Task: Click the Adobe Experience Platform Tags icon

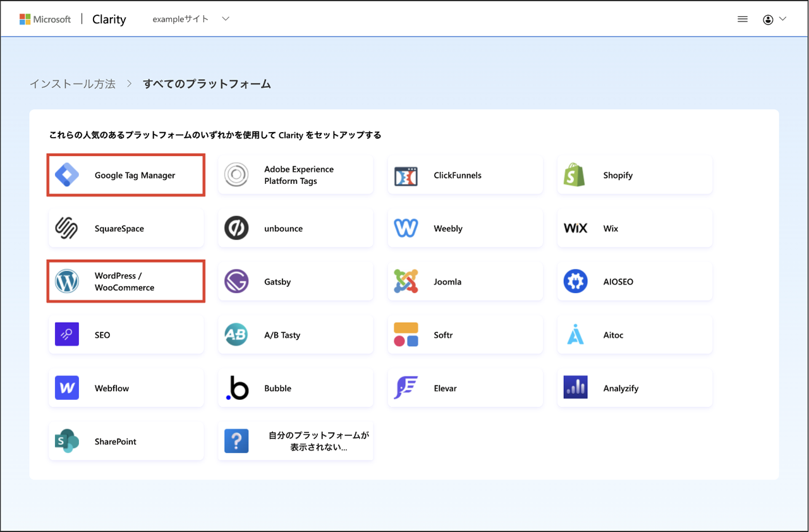Action: tap(236, 175)
